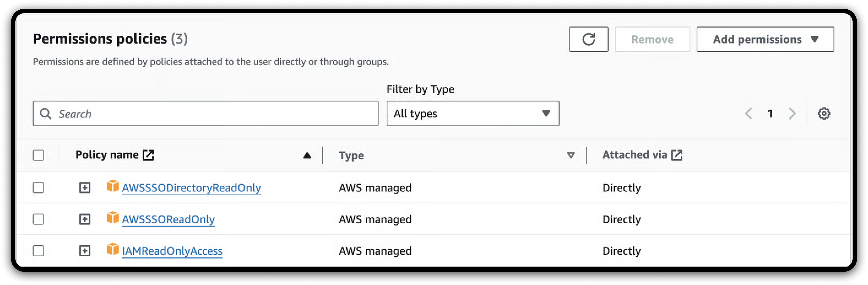Select all policies with header checkbox
Image resolution: width=868 pixels, height=285 pixels.
point(38,155)
